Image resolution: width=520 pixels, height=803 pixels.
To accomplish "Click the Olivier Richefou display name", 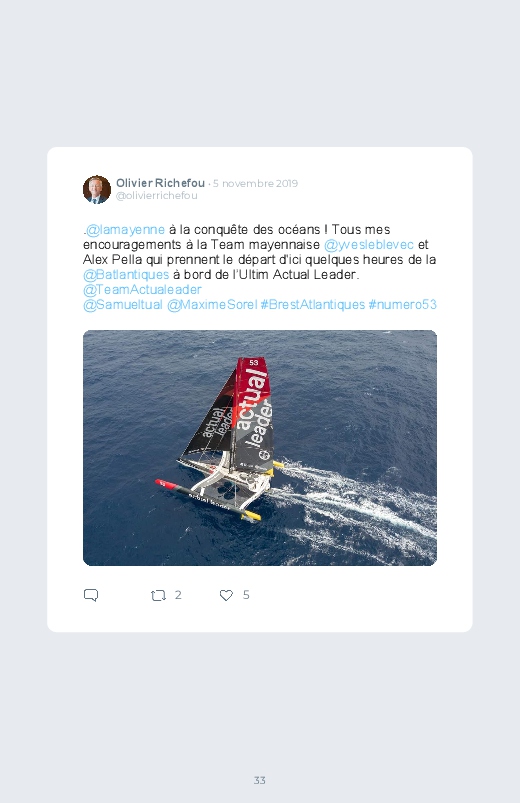I will point(160,183).
